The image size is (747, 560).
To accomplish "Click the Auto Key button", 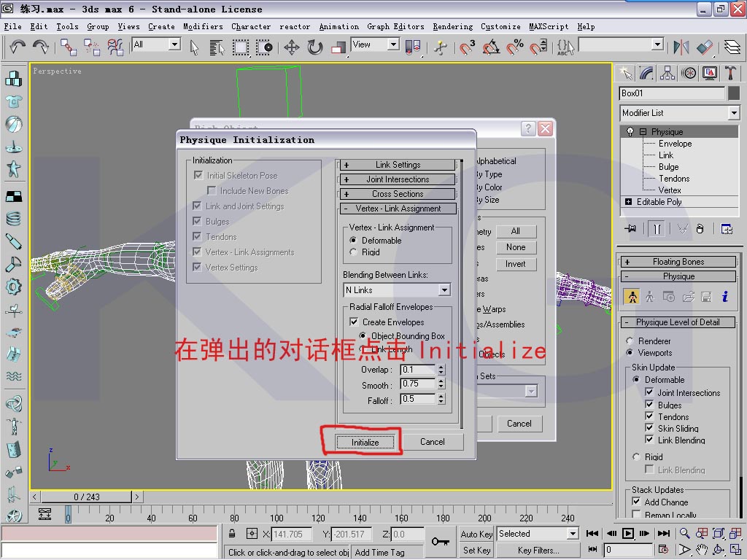I will coord(476,534).
